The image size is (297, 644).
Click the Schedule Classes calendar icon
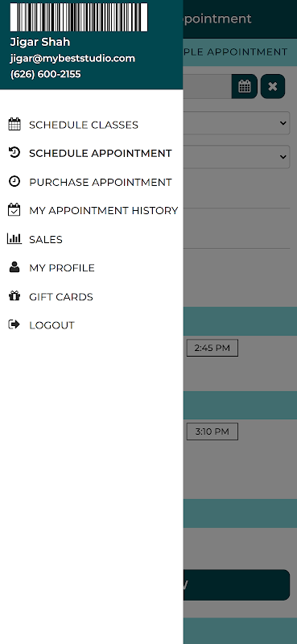(x=14, y=124)
